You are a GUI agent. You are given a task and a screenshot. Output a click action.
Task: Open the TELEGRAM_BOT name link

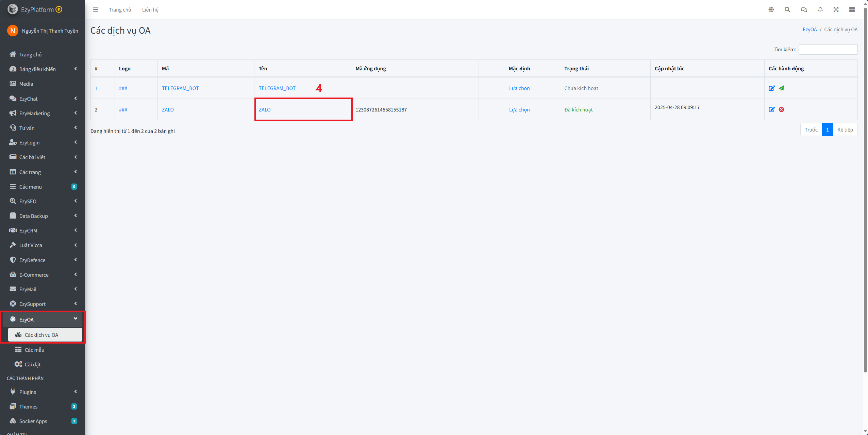point(277,88)
